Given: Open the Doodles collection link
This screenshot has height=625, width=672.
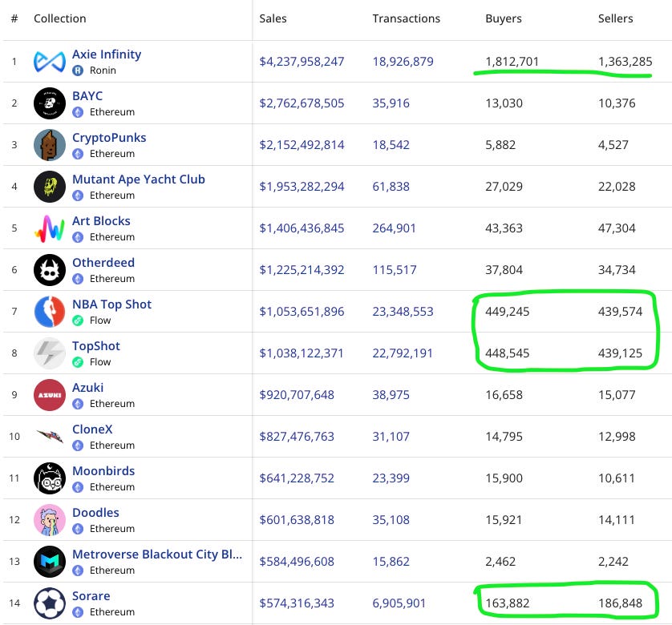Looking at the screenshot, I should 95,513.
